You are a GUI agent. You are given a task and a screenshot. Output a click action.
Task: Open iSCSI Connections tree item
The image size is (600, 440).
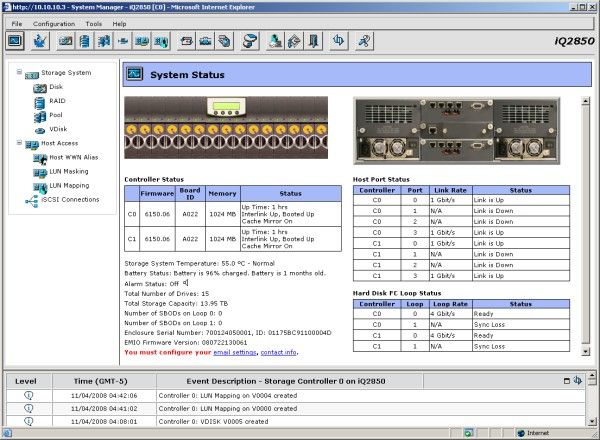pos(70,199)
